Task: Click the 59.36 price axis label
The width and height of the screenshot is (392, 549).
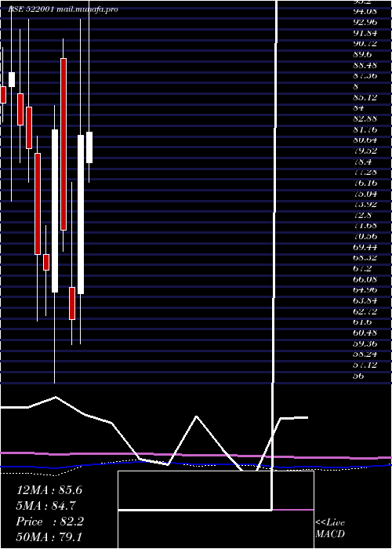Action: click(365, 344)
